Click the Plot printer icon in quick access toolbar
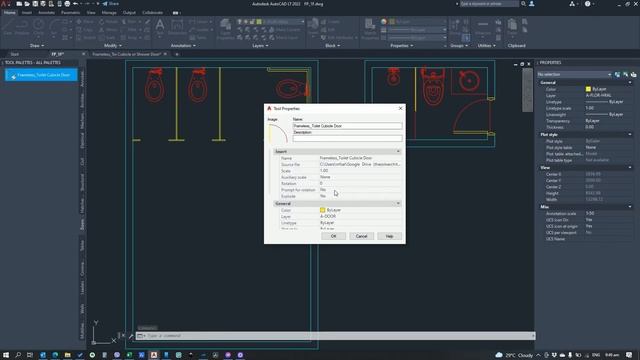Image resolution: width=640 pixels, height=360 pixels. 67,4
